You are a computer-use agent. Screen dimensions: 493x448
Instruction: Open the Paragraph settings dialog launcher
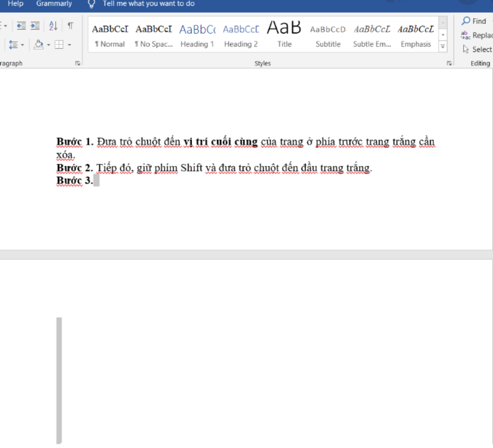(78, 64)
